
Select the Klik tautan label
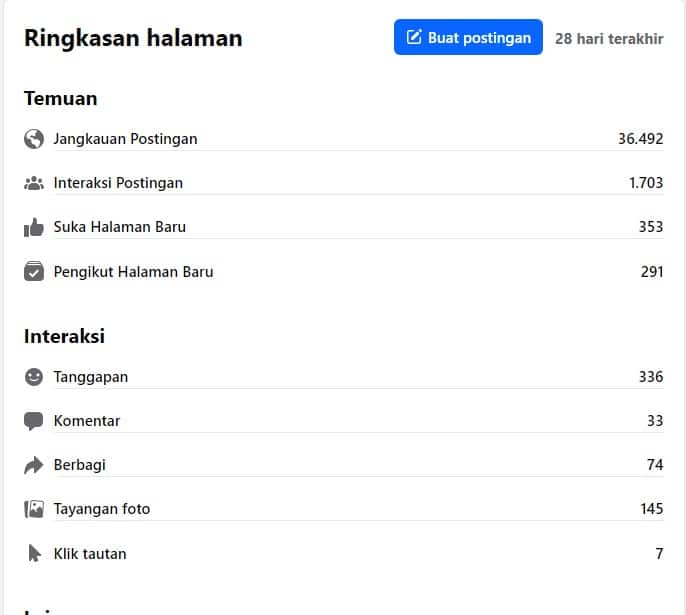90,554
